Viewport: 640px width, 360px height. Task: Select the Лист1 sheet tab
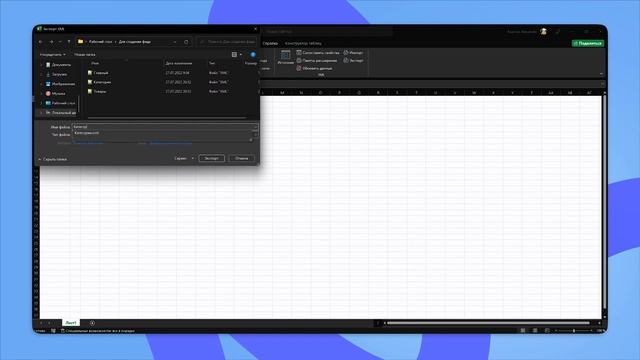(x=71, y=323)
